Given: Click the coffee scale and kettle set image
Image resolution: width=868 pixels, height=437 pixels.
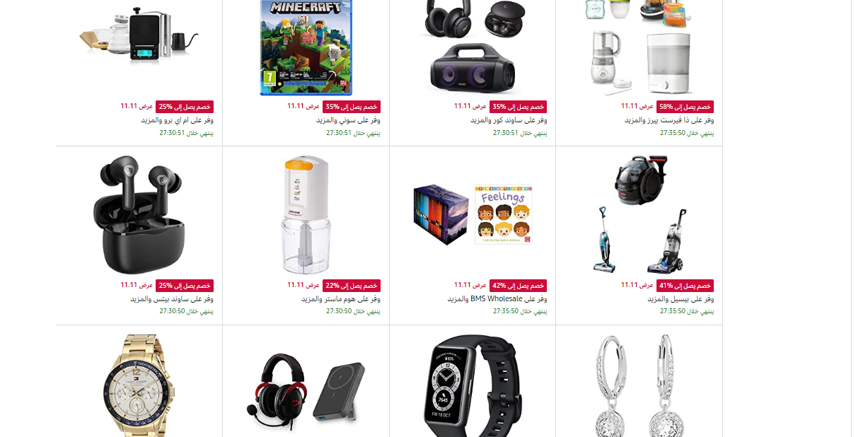Looking at the screenshot, I should coord(139,32).
